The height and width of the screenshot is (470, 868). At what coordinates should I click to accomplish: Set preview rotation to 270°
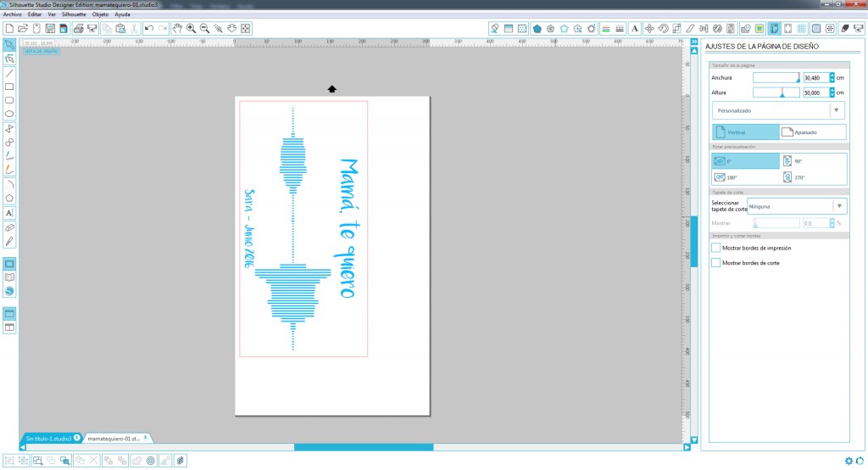point(813,177)
